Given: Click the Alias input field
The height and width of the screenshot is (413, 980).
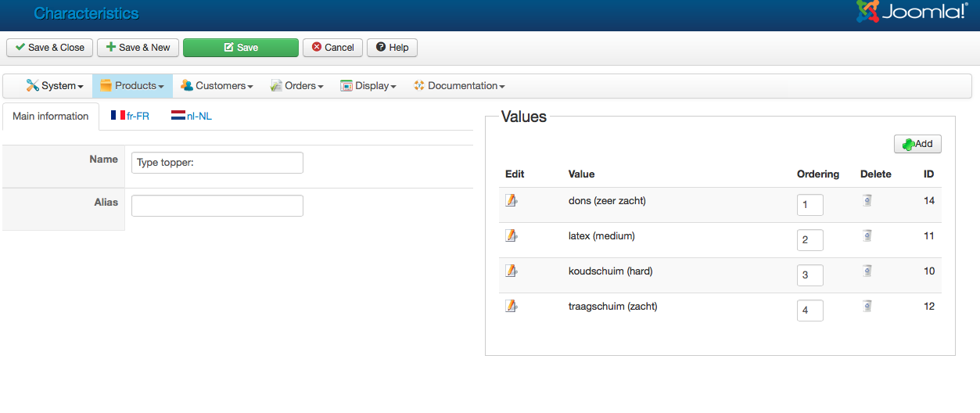Looking at the screenshot, I should tap(217, 206).
